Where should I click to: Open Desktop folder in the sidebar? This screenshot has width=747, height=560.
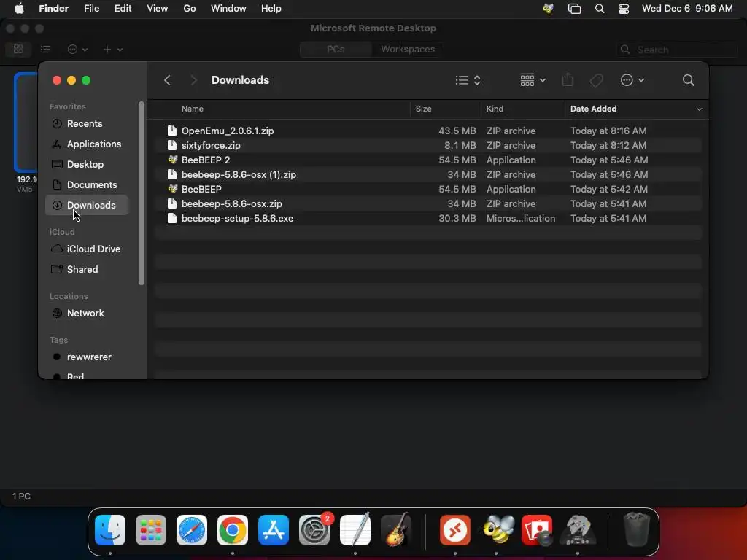(87, 164)
